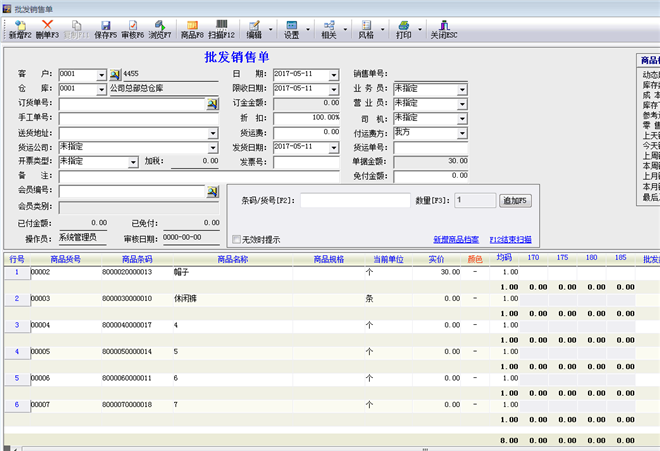Viewport: 660px width, 451px height.
Task: Expand the 货运公司 dropdown
Action: 213,148
